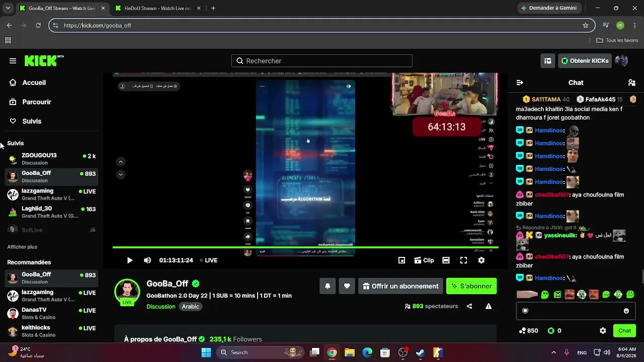Open the Windows Start menu
Screen dimensions: 644x362
[x=206, y=352]
